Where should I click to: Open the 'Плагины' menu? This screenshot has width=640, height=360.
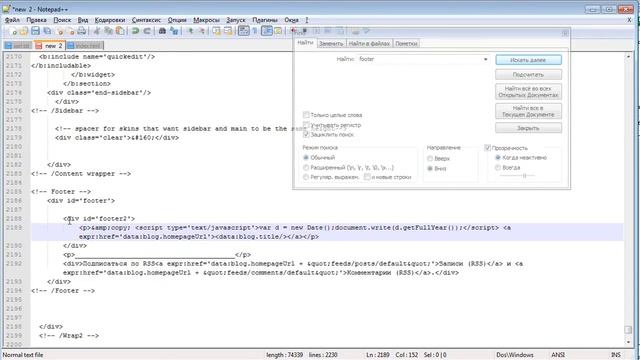[x=264, y=20]
